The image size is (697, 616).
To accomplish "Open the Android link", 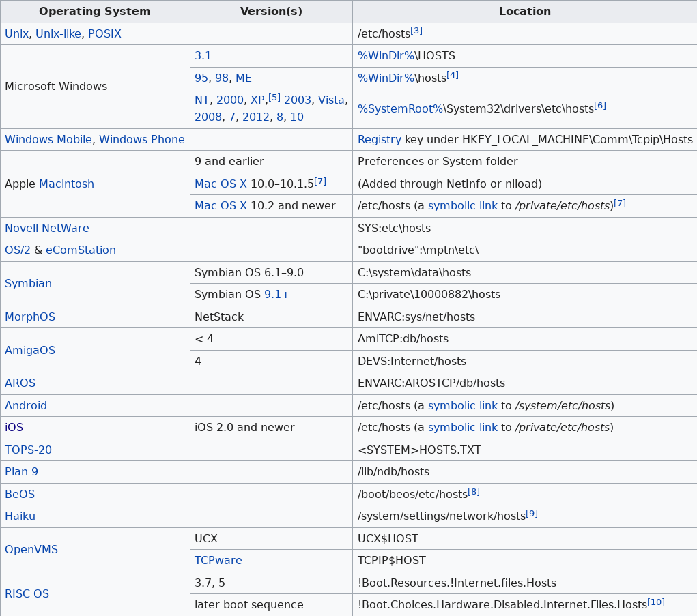I will pyautogui.click(x=26, y=405).
